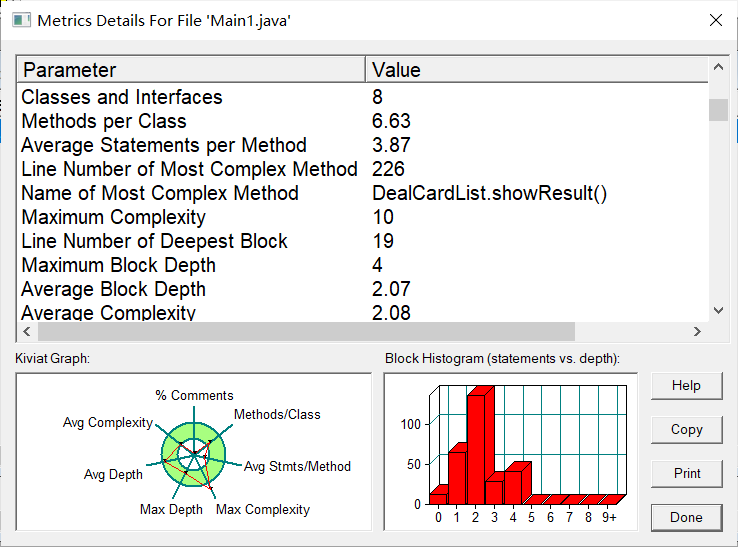Select the 'Average Statements per Method' row

(x=363, y=145)
